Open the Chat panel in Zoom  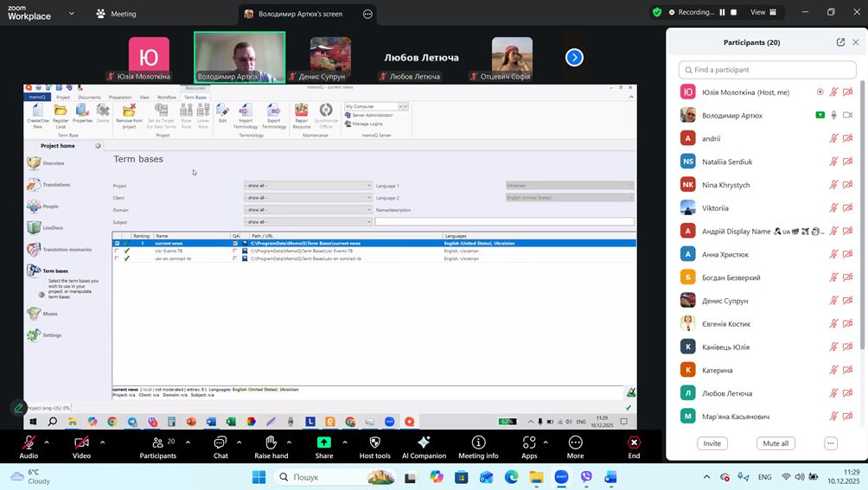coord(220,442)
